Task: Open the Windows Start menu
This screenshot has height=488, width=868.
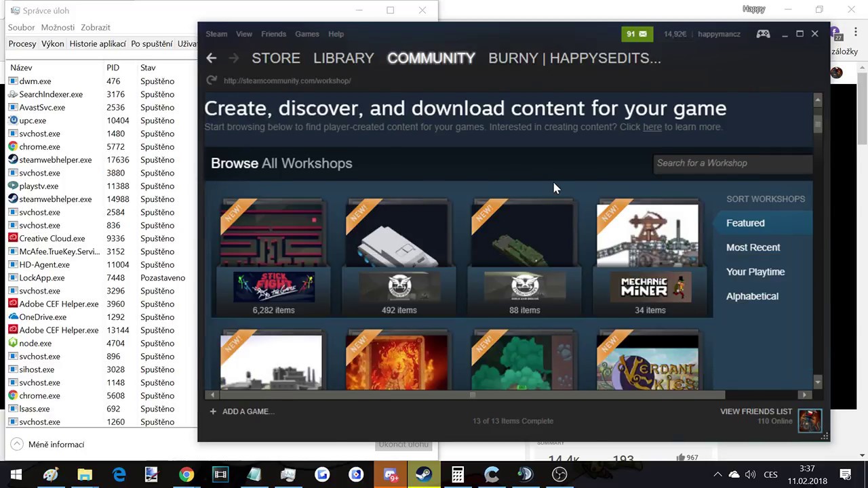Action: pos(16,474)
